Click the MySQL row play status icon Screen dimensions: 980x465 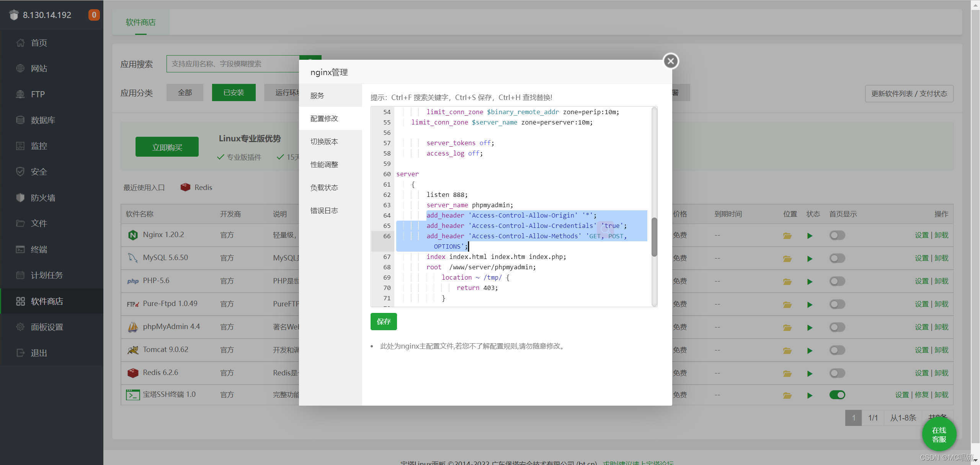(x=810, y=259)
